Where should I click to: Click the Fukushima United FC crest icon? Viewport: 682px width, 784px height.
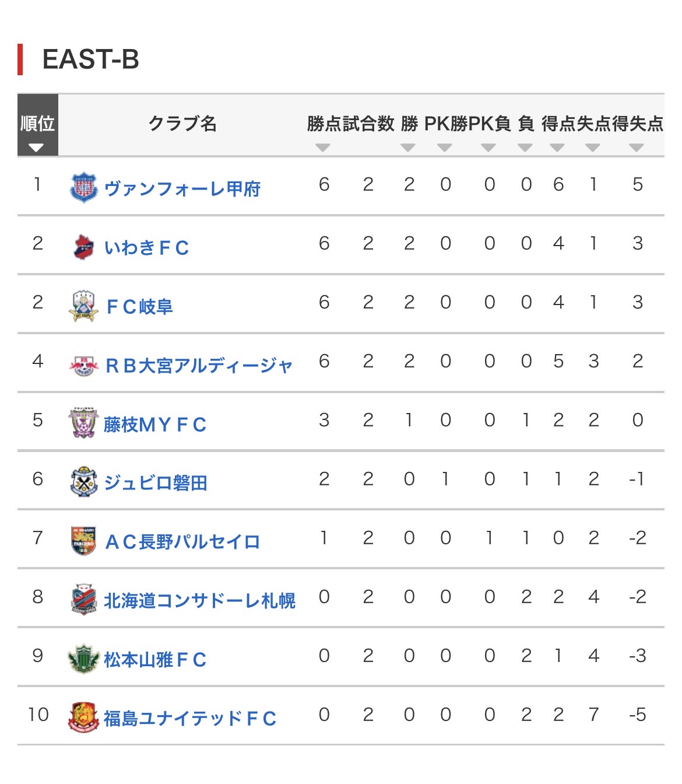click(83, 718)
